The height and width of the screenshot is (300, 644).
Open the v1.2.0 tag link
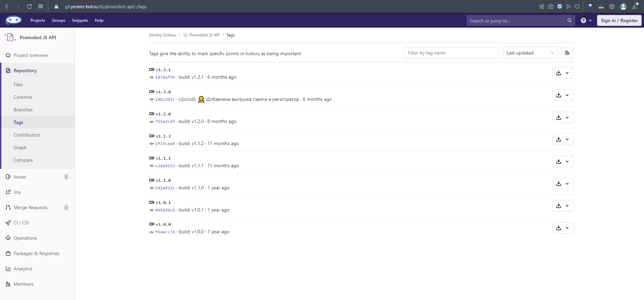pyautogui.click(x=163, y=114)
